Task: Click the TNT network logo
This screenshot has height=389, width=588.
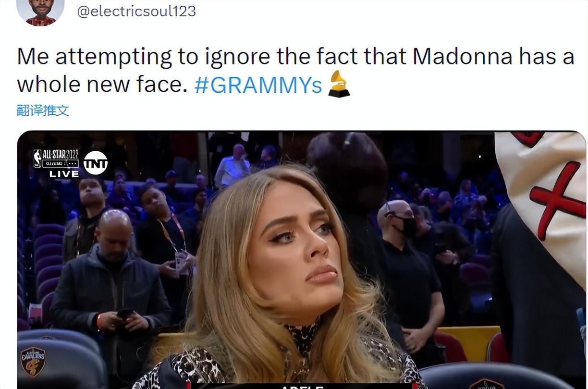Action: pos(96,163)
